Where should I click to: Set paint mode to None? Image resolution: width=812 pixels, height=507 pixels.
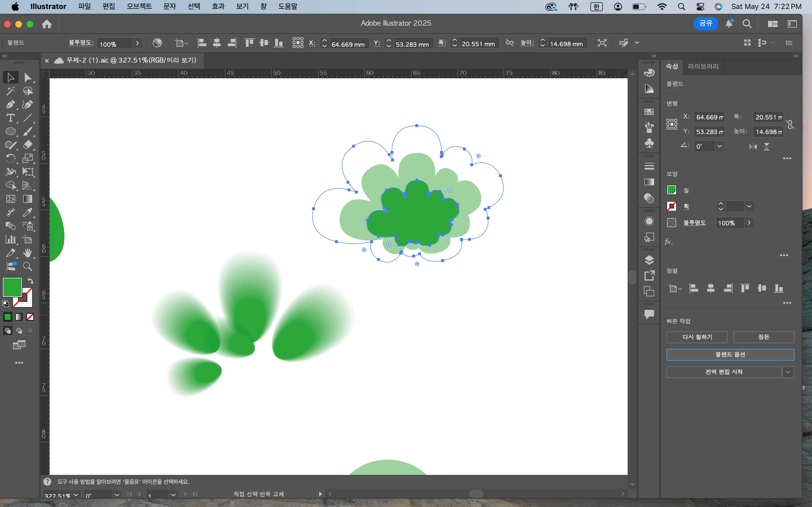30,317
